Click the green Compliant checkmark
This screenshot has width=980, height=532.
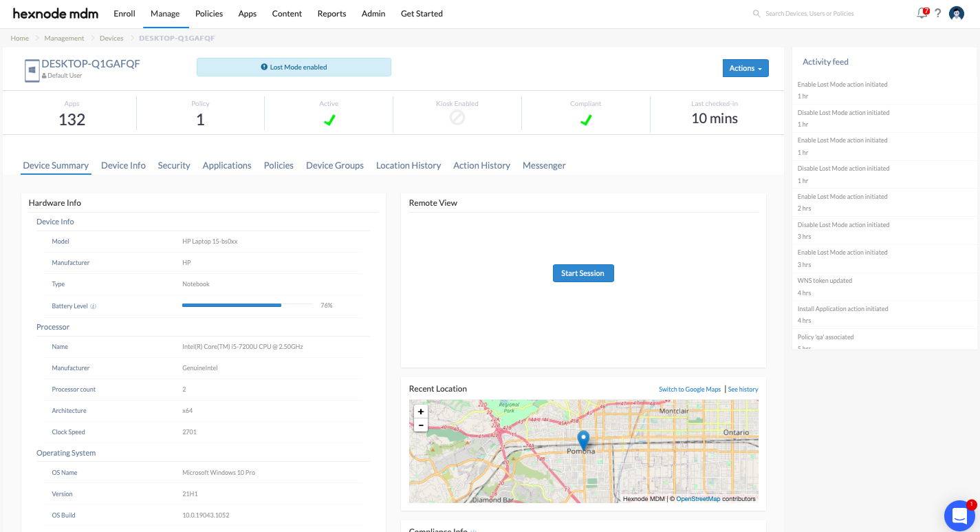[x=585, y=120]
